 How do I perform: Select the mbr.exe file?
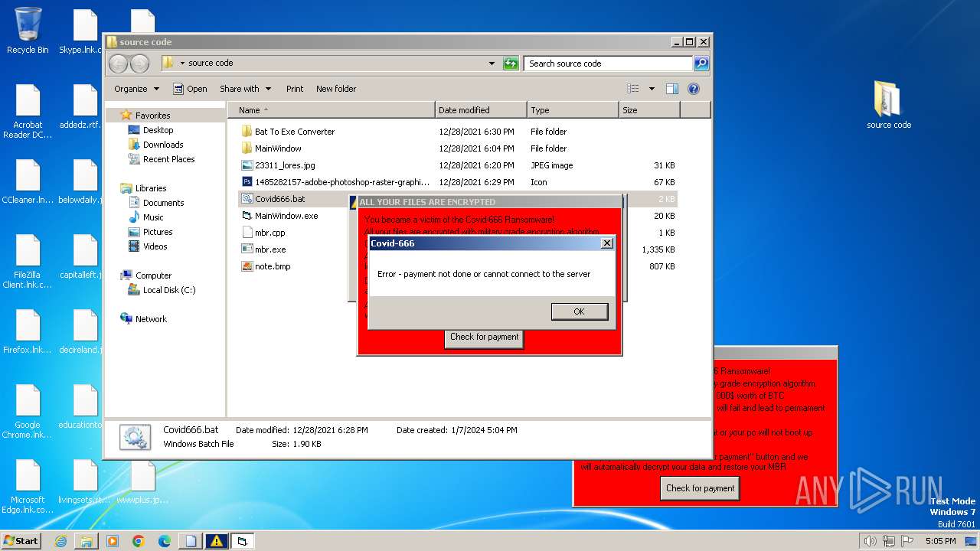[270, 249]
